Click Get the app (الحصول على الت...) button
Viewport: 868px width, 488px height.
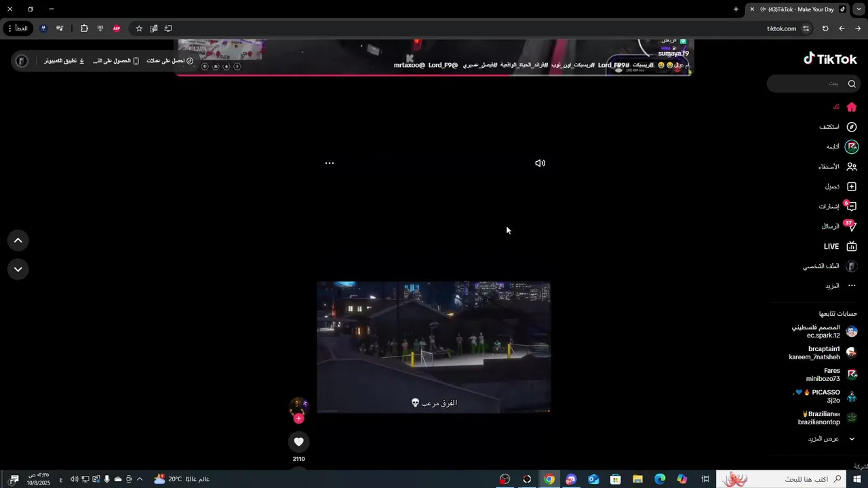click(x=115, y=61)
